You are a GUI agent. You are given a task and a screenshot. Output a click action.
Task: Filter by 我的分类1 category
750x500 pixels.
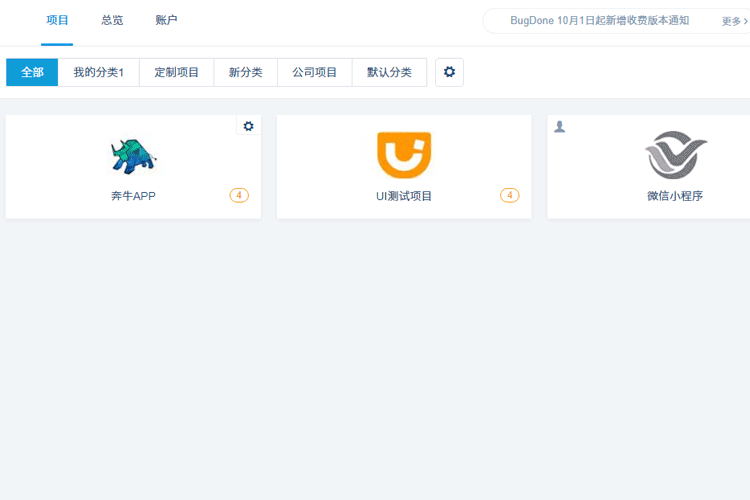click(x=98, y=72)
